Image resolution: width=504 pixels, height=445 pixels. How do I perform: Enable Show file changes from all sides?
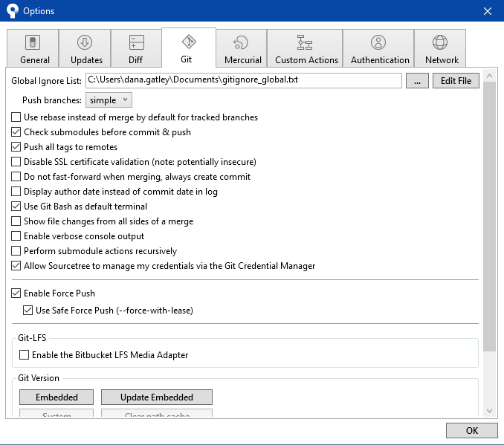16,221
